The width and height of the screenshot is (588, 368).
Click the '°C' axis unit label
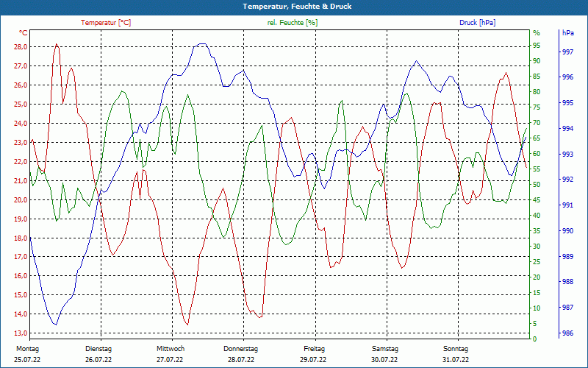[x=24, y=33]
